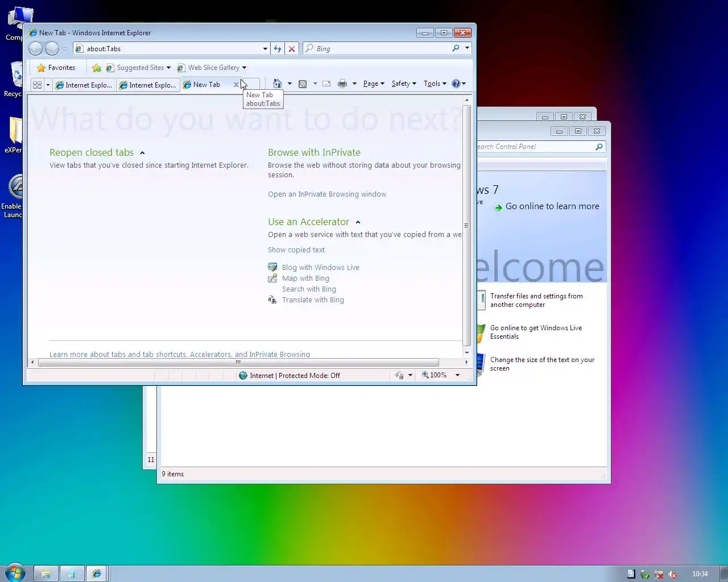Close the New Tab with its X
The image size is (728, 582).
tap(236, 85)
